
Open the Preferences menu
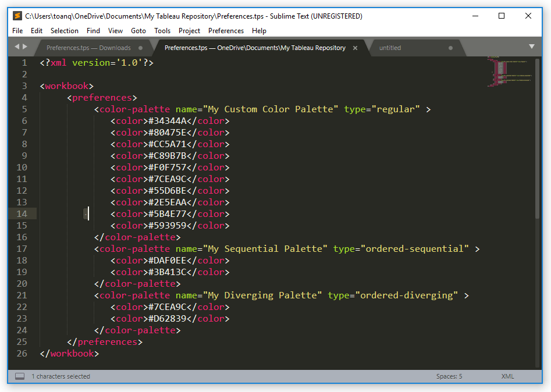tap(226, 31)
